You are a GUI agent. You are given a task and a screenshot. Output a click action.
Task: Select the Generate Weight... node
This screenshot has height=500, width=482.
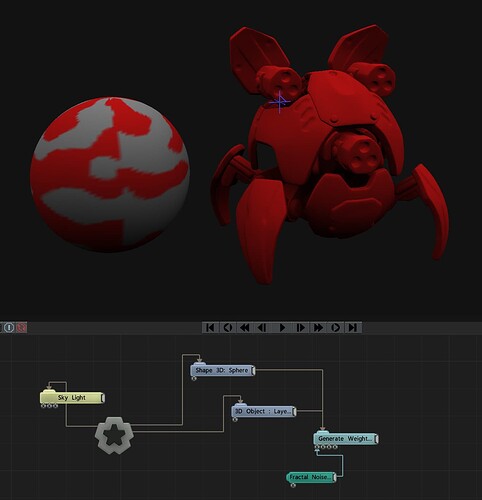pos(346,439)
